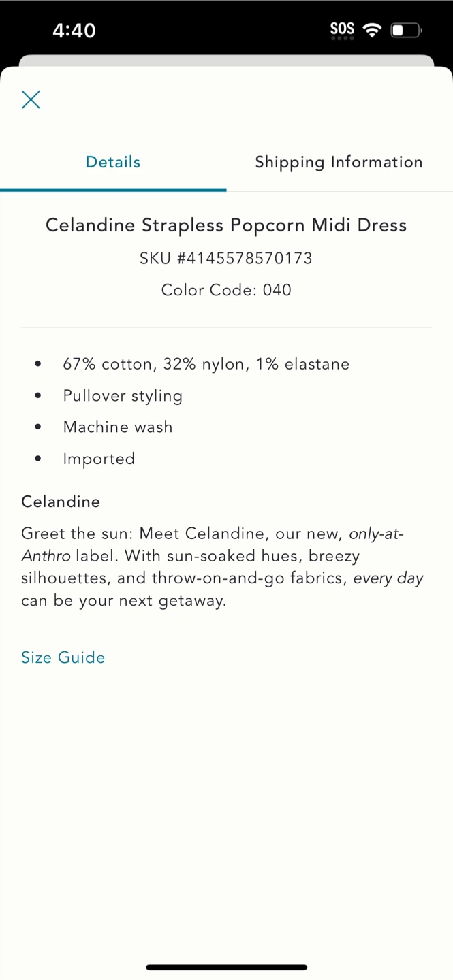The image size is (453, 980).
Task: Tap the SOS status indicator
Action: [342, 30]
